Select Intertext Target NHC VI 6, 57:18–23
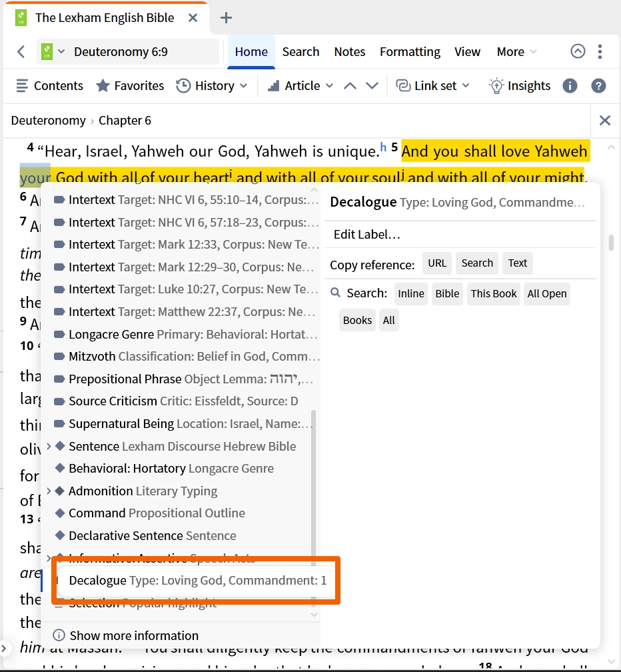This screenshot has height=672, width=621. 186,223
